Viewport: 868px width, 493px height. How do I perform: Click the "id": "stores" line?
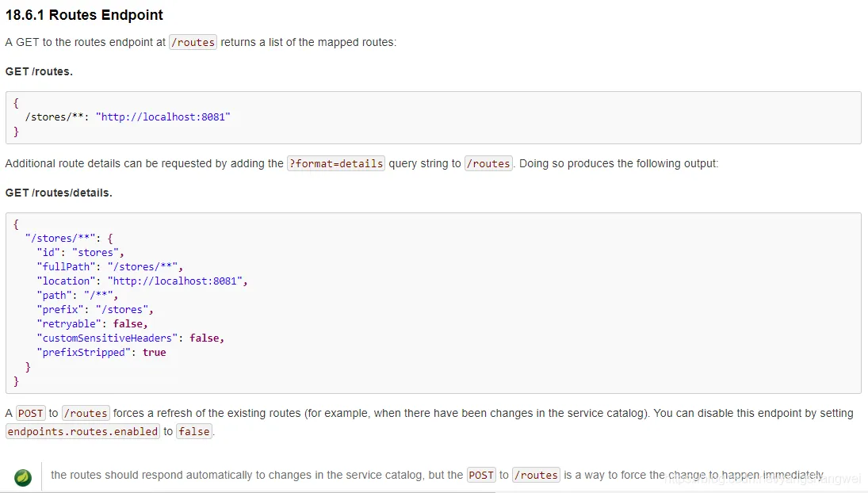80,252
